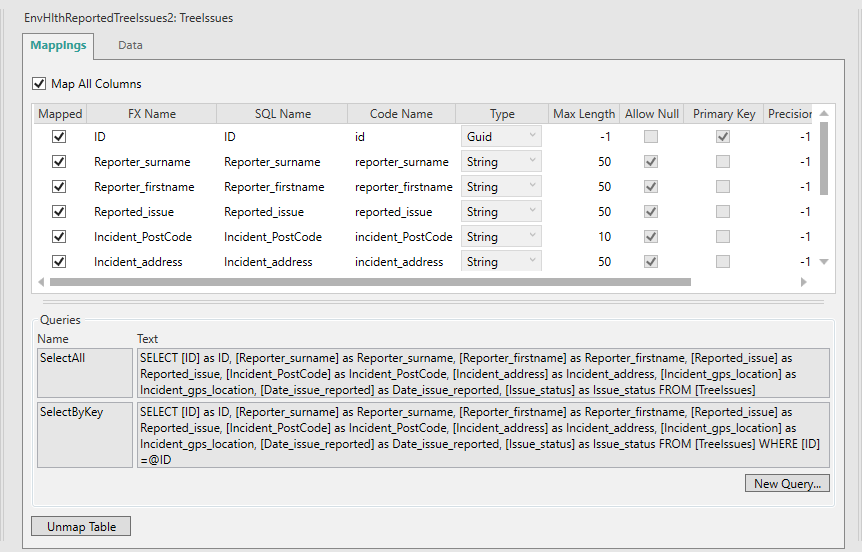The width and height of the screenshot is (862, 552).
Task: Click the grid's scroll down arrow
Action: (824, 262)
